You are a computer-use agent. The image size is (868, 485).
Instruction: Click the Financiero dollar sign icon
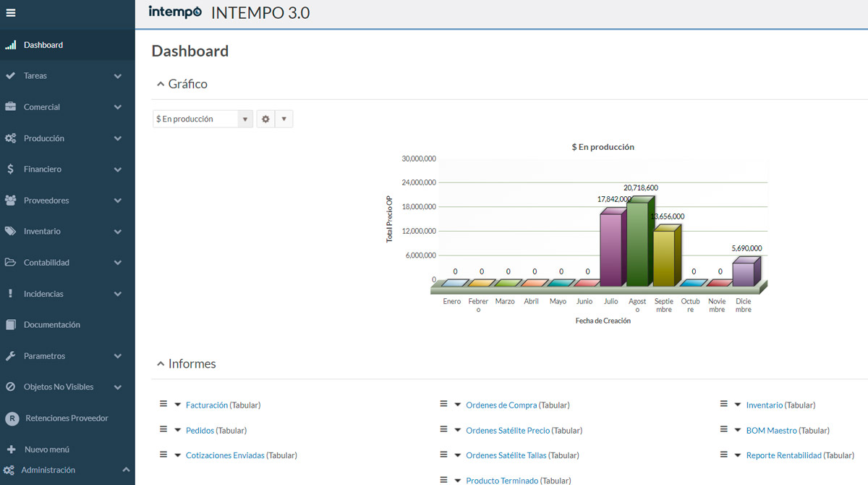point(10,169)
